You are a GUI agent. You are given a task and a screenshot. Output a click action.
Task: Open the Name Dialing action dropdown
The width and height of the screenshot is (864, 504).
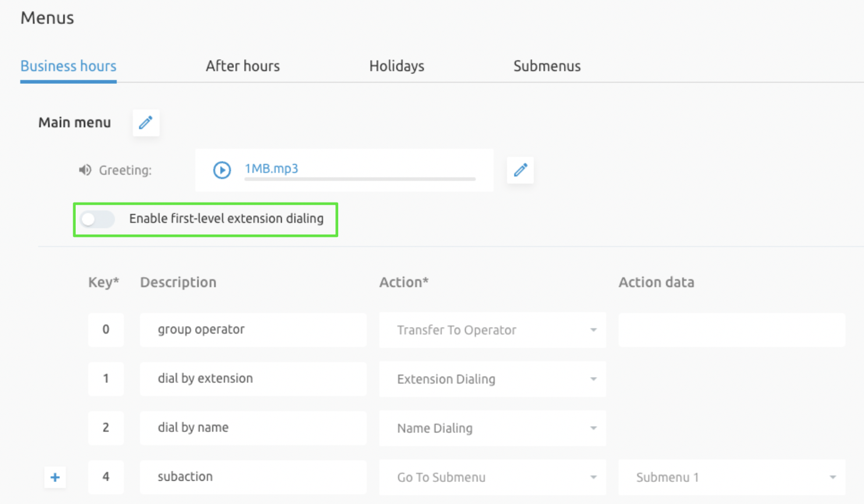(492, 428)
